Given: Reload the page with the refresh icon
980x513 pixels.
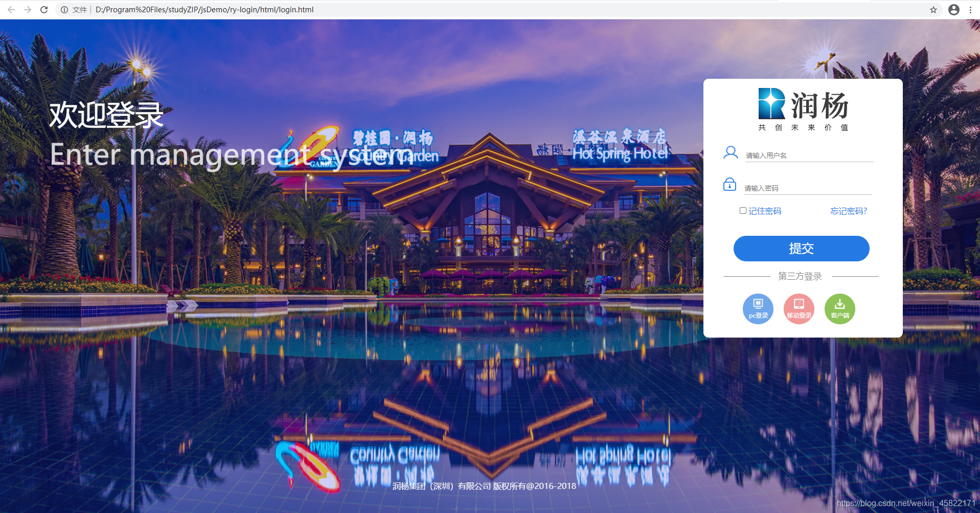Looking at the screenshot, I should tap(44, 10).
